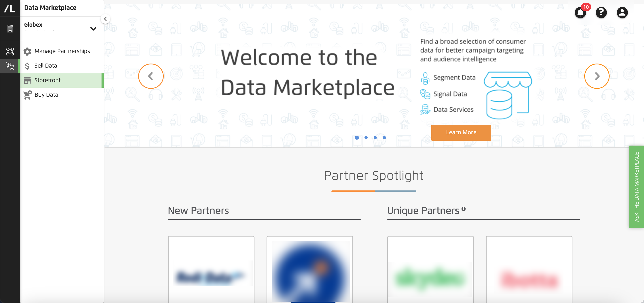The image size is (644, 303).
Task: Collapse the sidebar navigation panel
Action: (105, 19)
